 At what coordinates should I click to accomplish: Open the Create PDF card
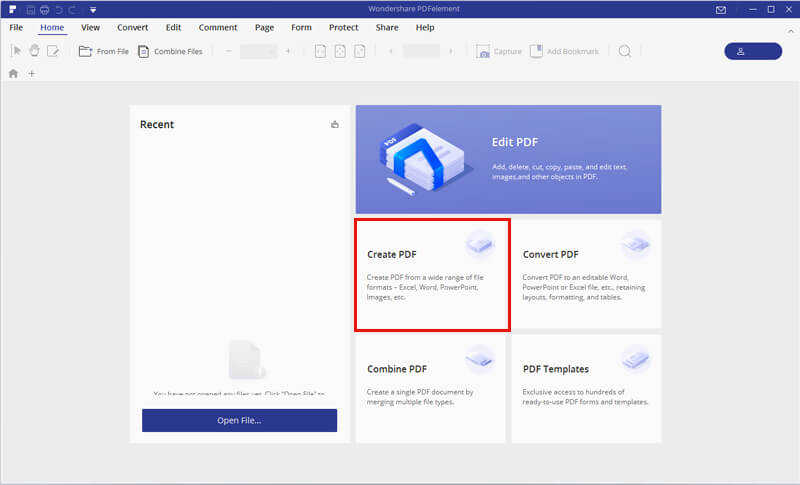coord(431,274)
